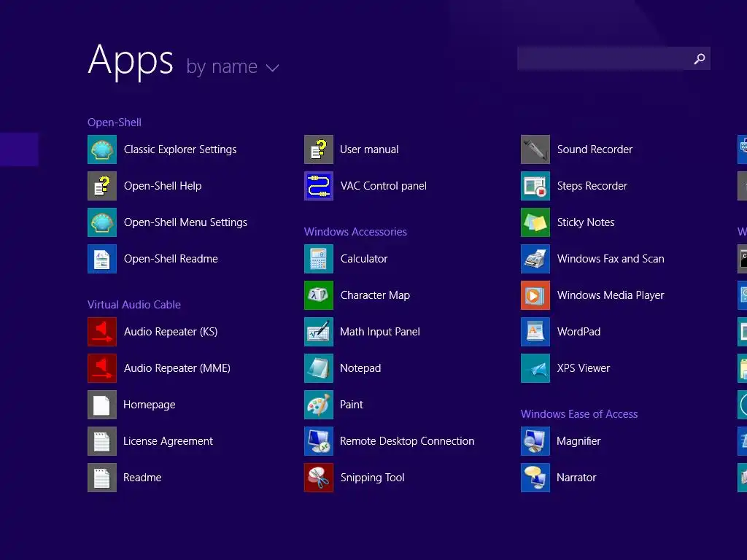
Task: Launch Character Map via its icon
Action: click(319, 295)
